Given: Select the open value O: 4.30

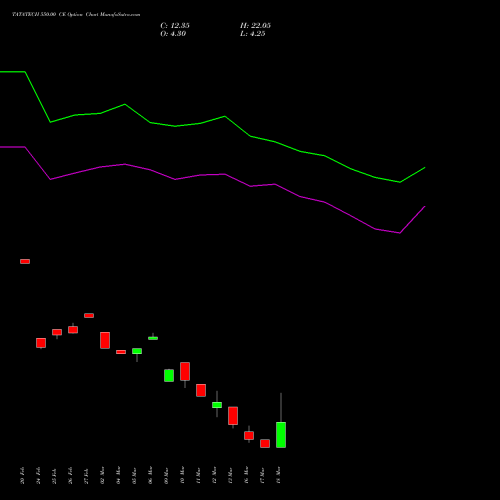Looking at the screenshot, I should [173, 34].
